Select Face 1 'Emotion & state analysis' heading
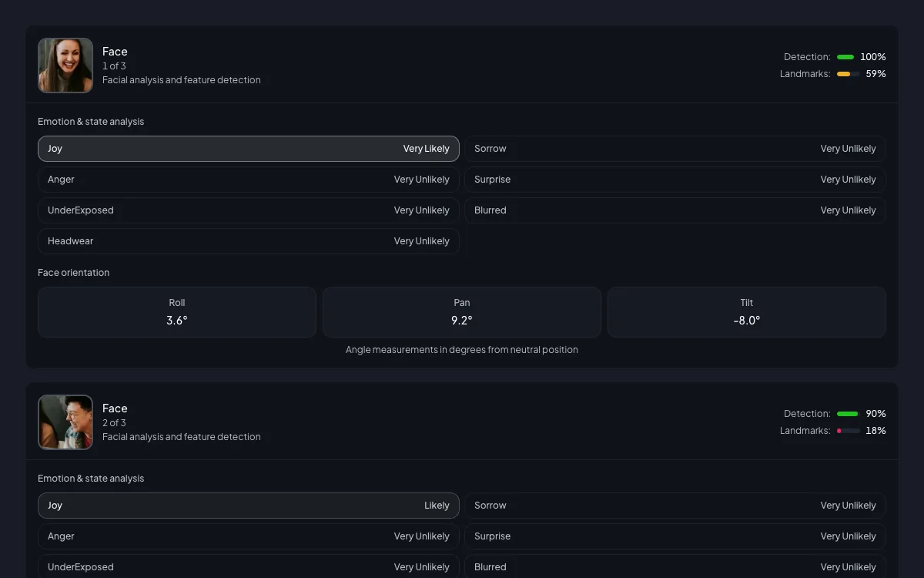Screen dimensions: 924x578 click(91, 122)
